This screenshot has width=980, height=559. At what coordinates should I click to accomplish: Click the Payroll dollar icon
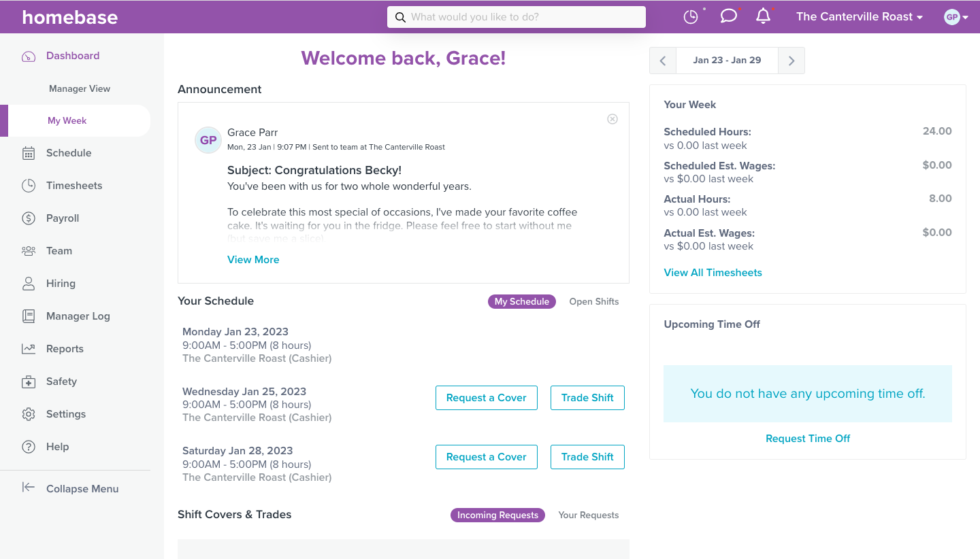pos(29,218)
